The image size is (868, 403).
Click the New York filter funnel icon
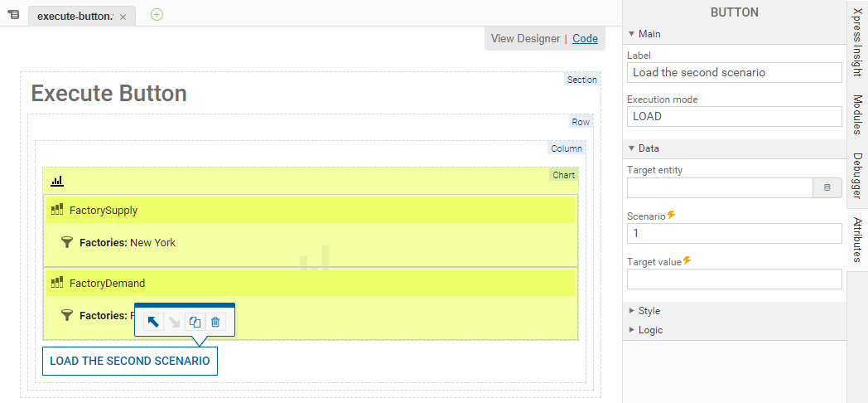(x=68, y=243)
